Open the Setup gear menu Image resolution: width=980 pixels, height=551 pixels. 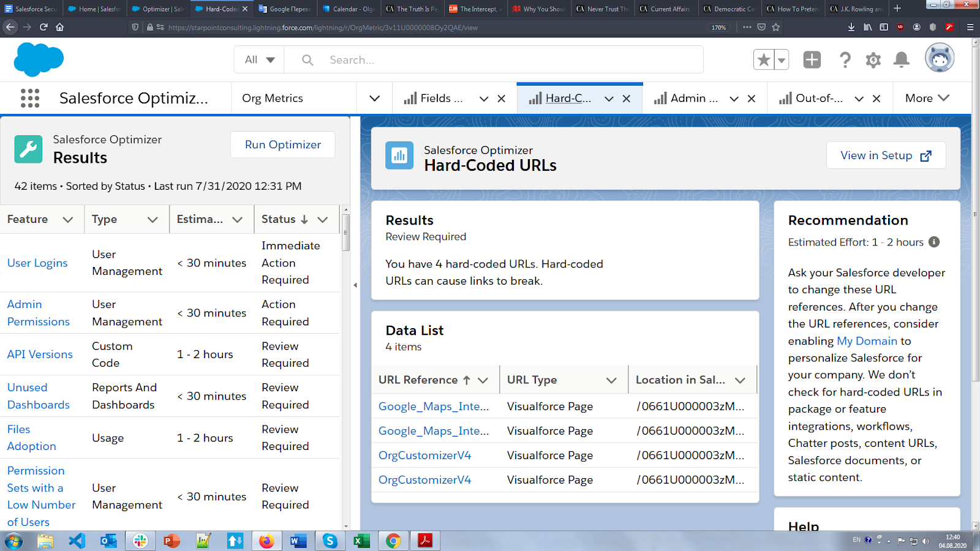873,59
